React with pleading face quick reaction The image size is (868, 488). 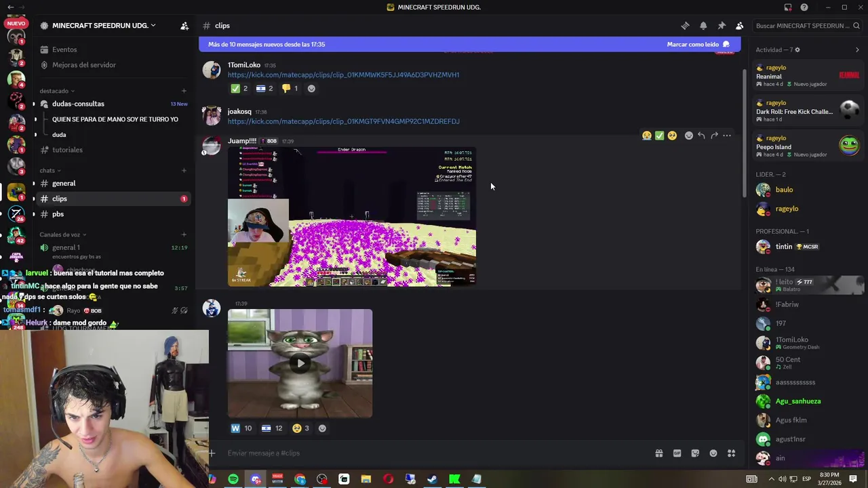672,136
